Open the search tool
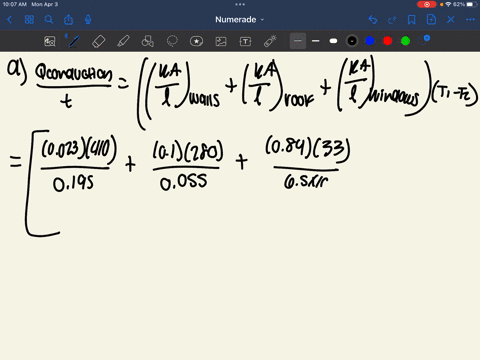 click(49, 20)
